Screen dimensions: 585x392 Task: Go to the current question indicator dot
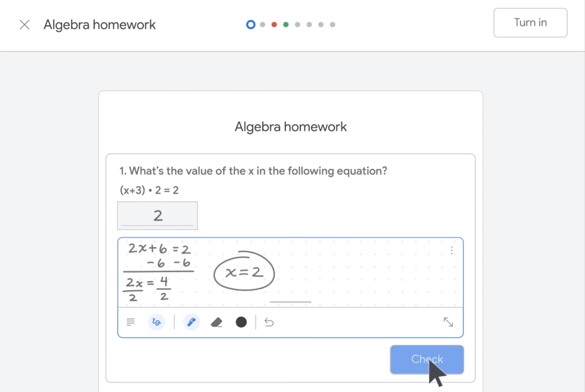[251, 25]
